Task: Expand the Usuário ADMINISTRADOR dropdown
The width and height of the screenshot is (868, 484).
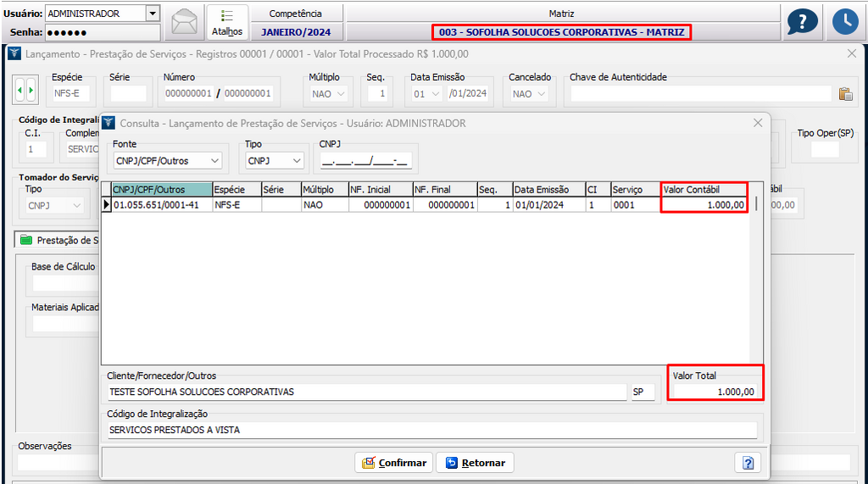Action: click(x=153, y=14)
